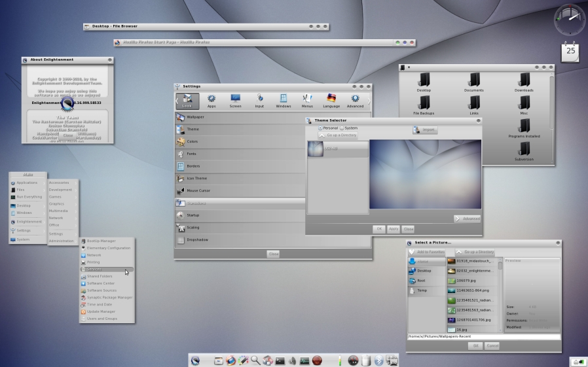Select Desktop location in Select a Picture sidebar
The image size is (588, 367).
tap(427, 271)
